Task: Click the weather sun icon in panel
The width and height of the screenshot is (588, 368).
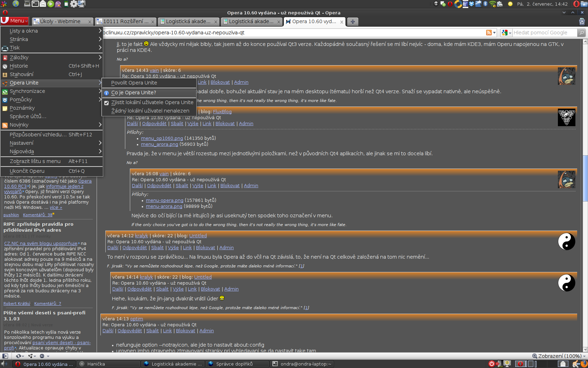Action: pos(510,4)
